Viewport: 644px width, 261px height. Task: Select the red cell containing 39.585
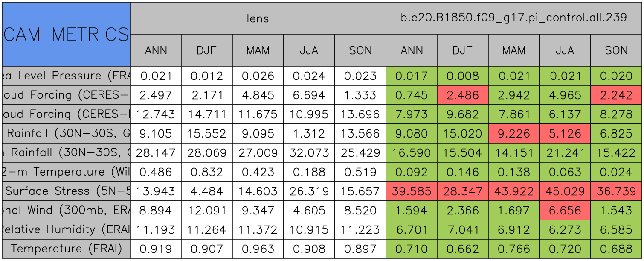[x=412, y=191]
